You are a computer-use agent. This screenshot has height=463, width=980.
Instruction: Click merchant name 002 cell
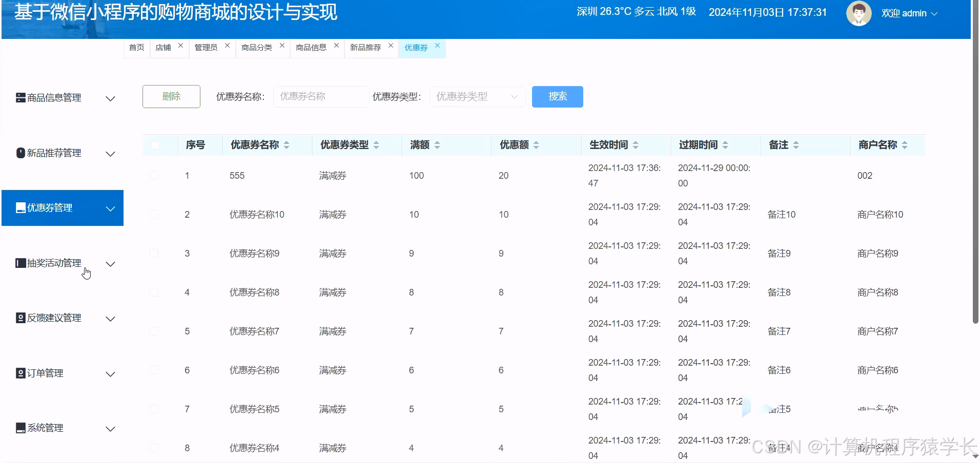(x=865, y=176)
